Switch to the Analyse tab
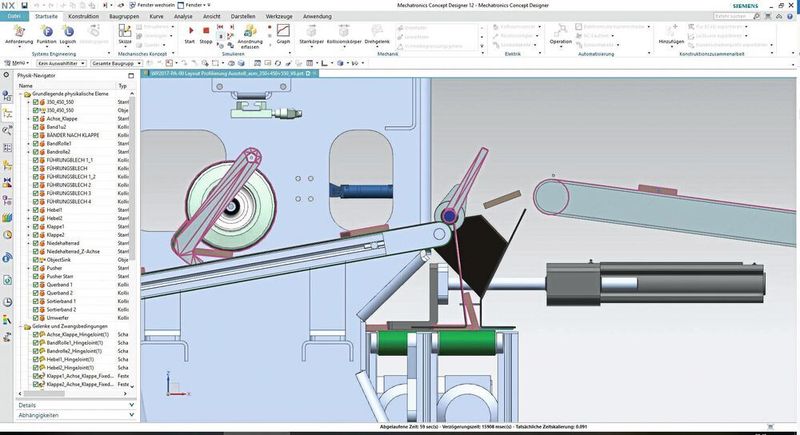Image resolution: width=800 pixels, height=435 pixels. [x=183, y=16]
